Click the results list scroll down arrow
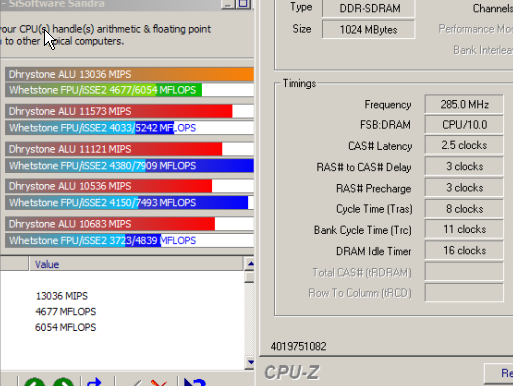Viewport: 513px width, 386px height. [x=250, y=362]
